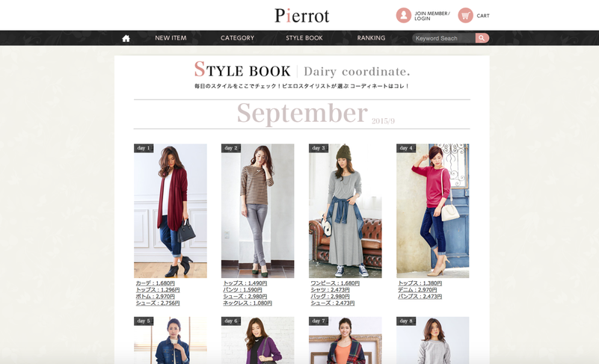Screen dimensions: 599x364
Task: Open day 1 red cardigan outfit photo
Action: tap(171, 211)
